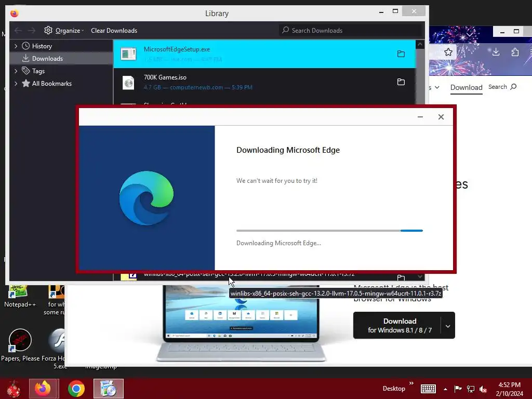532x399 pixels.
Task: Select History in the Library sidebar
Action: [42, 46]
